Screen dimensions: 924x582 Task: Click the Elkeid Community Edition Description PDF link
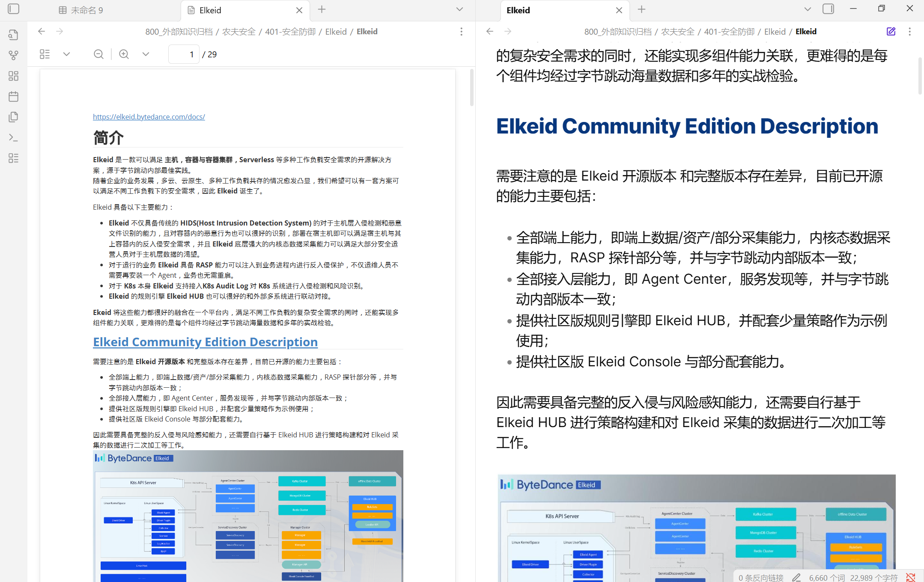pos(205,342)
